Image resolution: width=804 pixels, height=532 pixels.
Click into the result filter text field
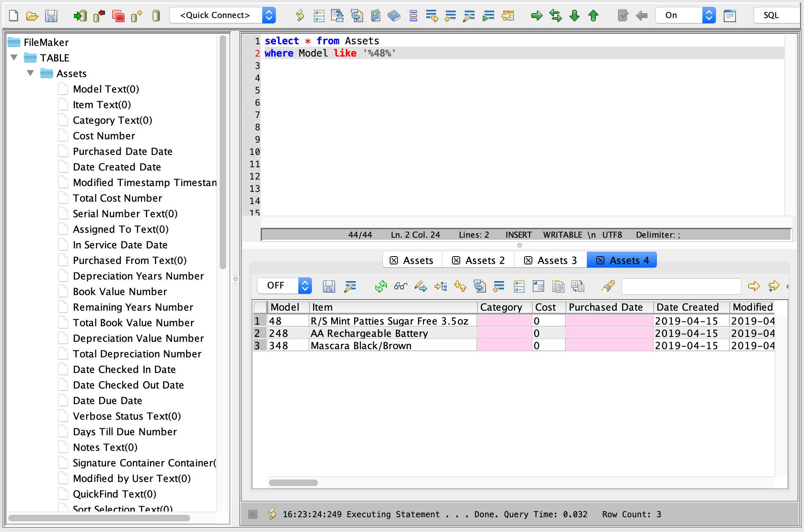click(x=681, y=286)
